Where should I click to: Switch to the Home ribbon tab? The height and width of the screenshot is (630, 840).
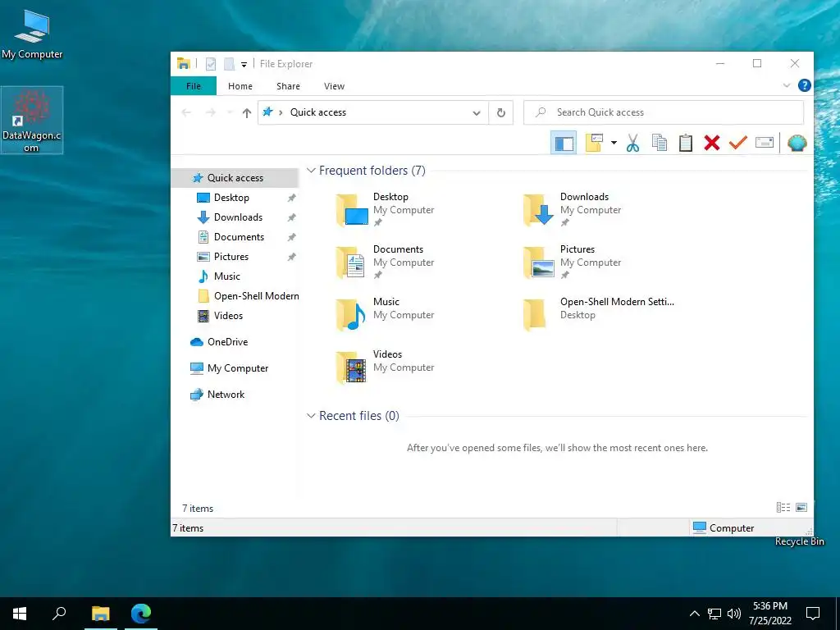click(x=240, y=85)
